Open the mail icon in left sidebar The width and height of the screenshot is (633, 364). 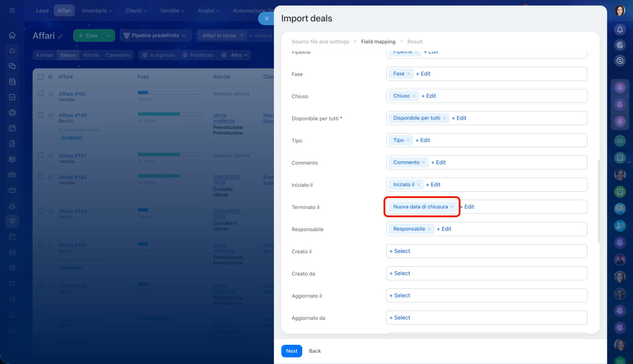click(x=12, y=190)
